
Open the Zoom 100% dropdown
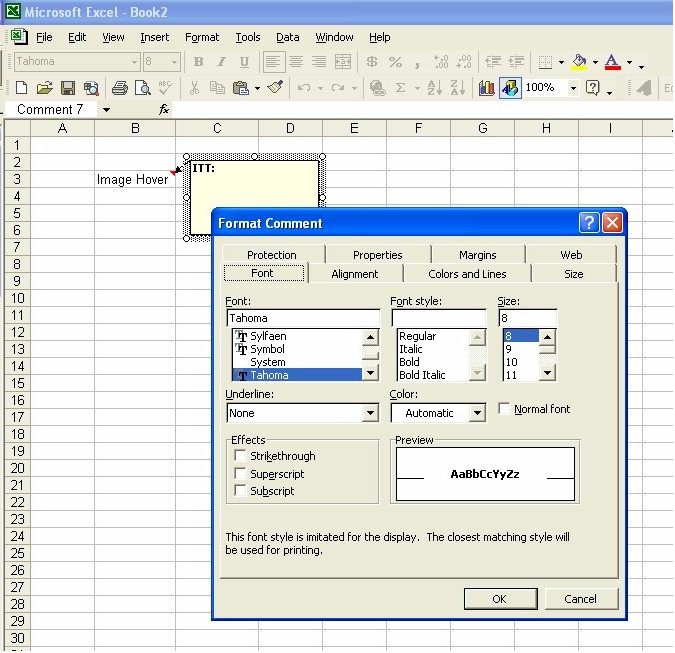[573, 88]
